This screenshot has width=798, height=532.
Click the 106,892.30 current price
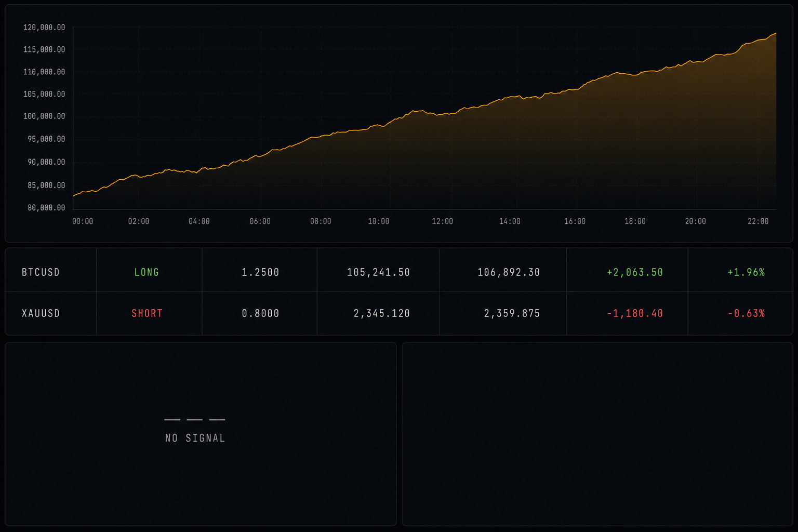pos(509,272)
